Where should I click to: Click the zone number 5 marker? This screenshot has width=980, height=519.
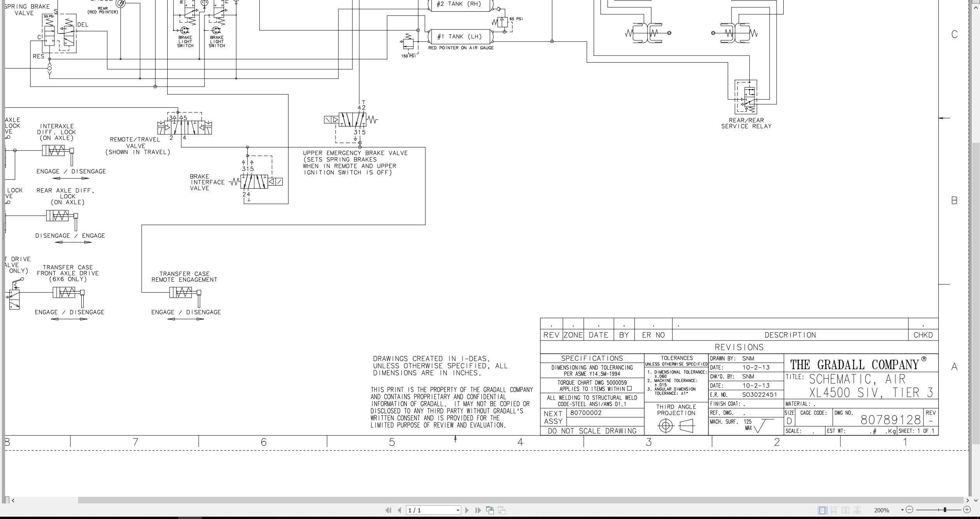pyautogui.click(x=392, y=442)
